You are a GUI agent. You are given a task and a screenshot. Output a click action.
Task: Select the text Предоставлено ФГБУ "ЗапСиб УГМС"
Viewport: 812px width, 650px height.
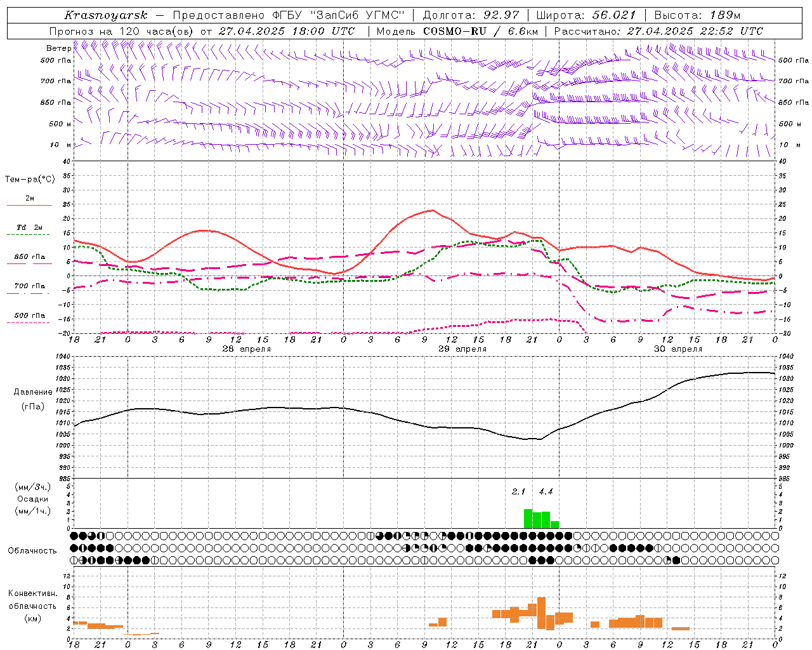289,15
